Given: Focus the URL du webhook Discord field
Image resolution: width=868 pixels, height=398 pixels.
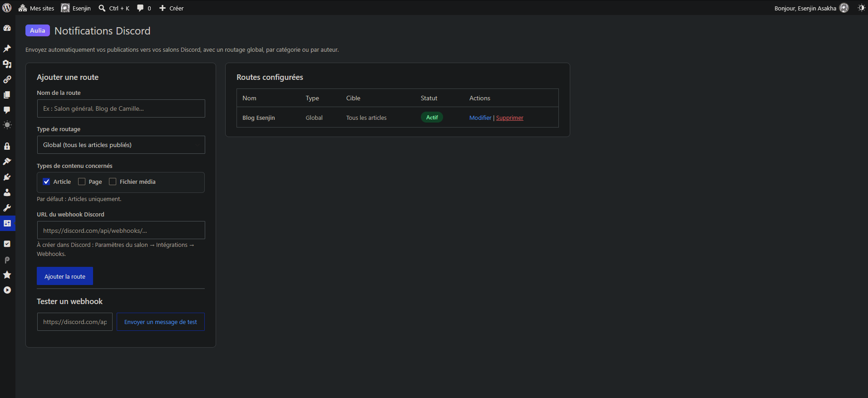Looking at the screenshot, I should coord(121,230).
